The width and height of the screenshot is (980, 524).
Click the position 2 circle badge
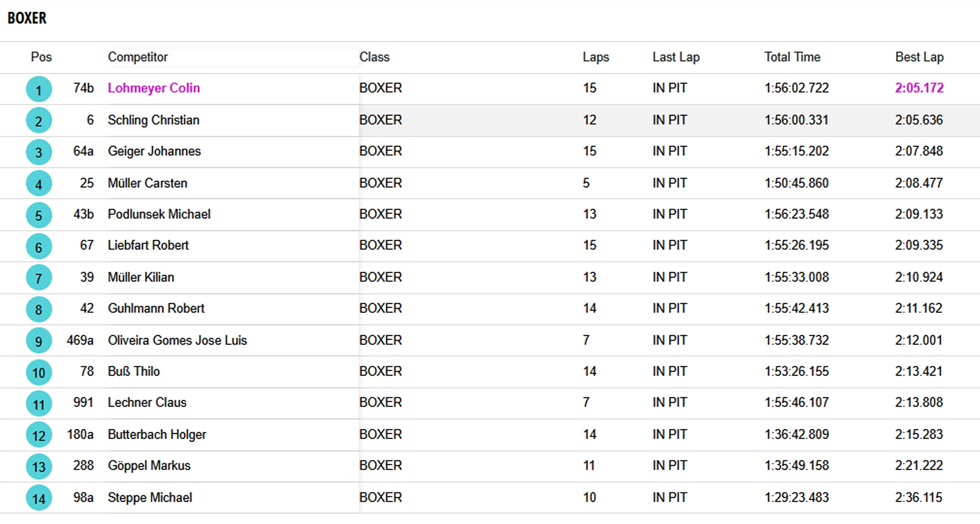click(x=39, y=121)
